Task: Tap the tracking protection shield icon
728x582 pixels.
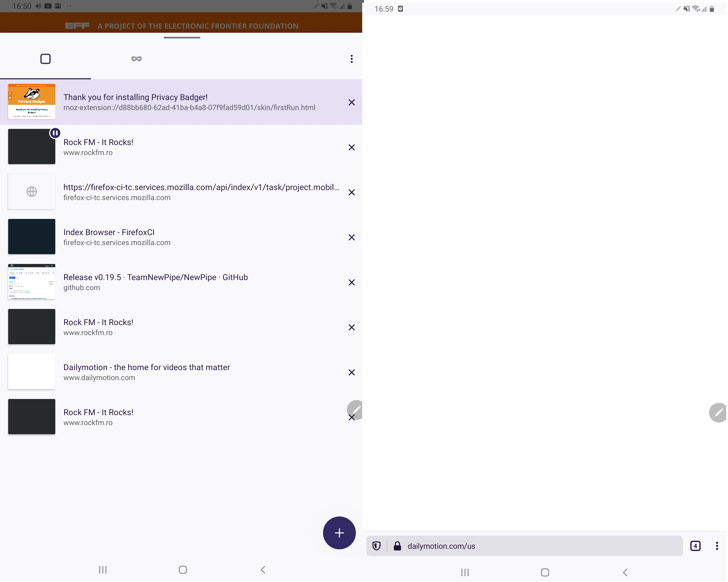Action: coord(377,546)
